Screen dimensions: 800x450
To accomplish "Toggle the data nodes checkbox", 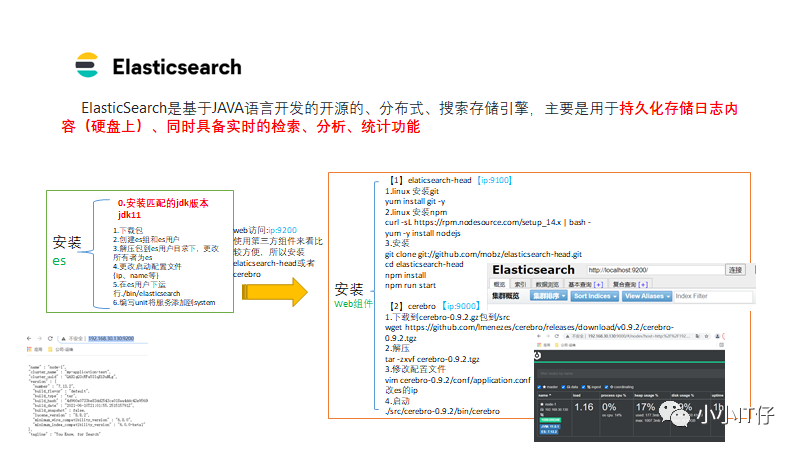I will click(563, 387).
